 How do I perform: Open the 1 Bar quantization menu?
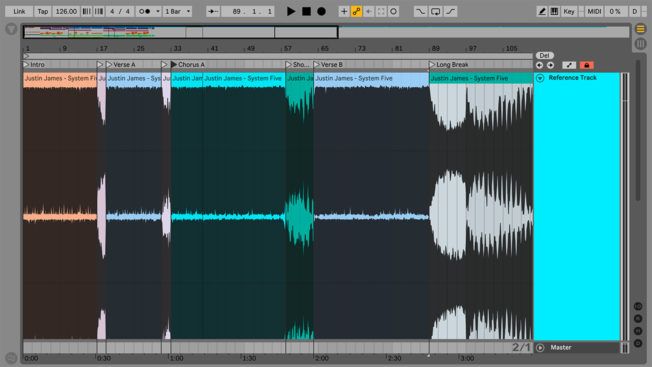pyautogui.click(x=178, y=11)
